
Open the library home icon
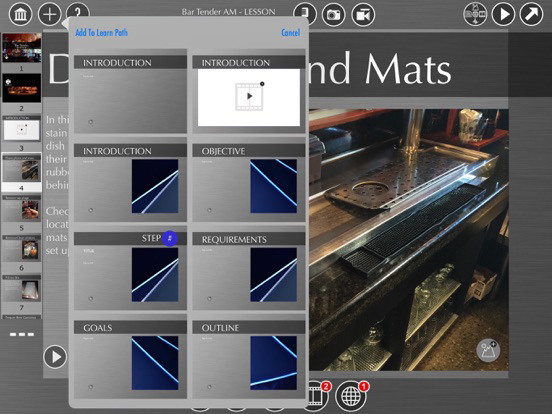[x=20, y=14]
